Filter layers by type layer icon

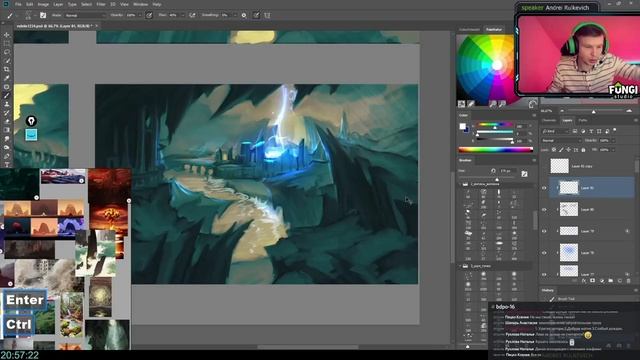(591, 131)
